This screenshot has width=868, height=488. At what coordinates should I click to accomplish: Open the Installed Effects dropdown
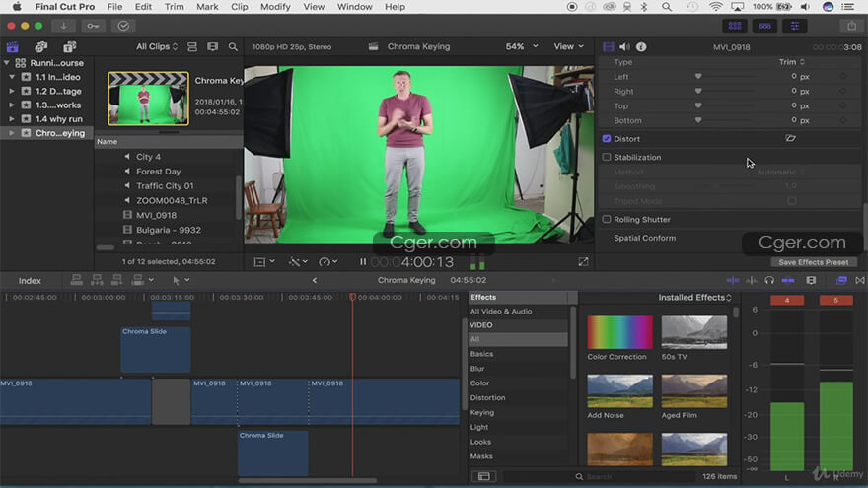coord(694,297)
